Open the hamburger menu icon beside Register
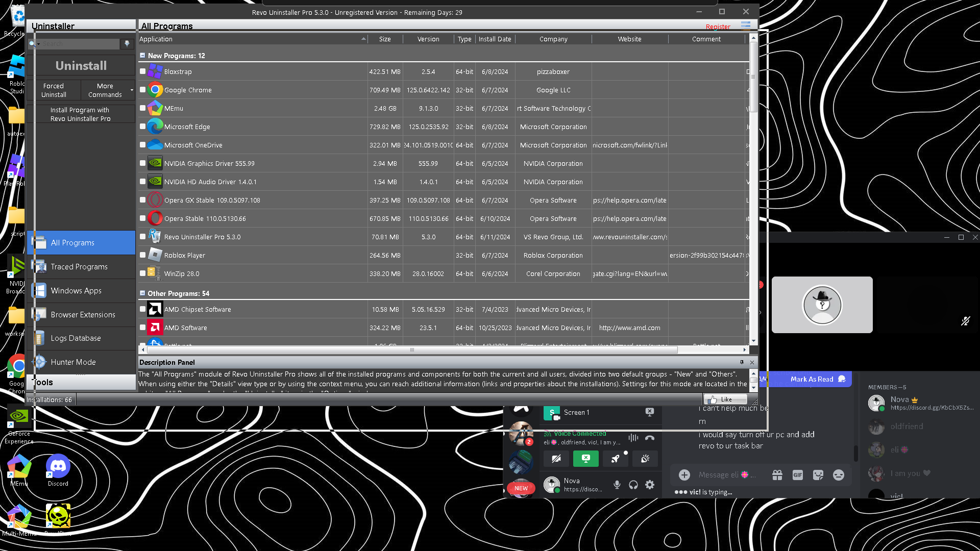Viewport: 980px width, 551px height. (x=746, y=26)
